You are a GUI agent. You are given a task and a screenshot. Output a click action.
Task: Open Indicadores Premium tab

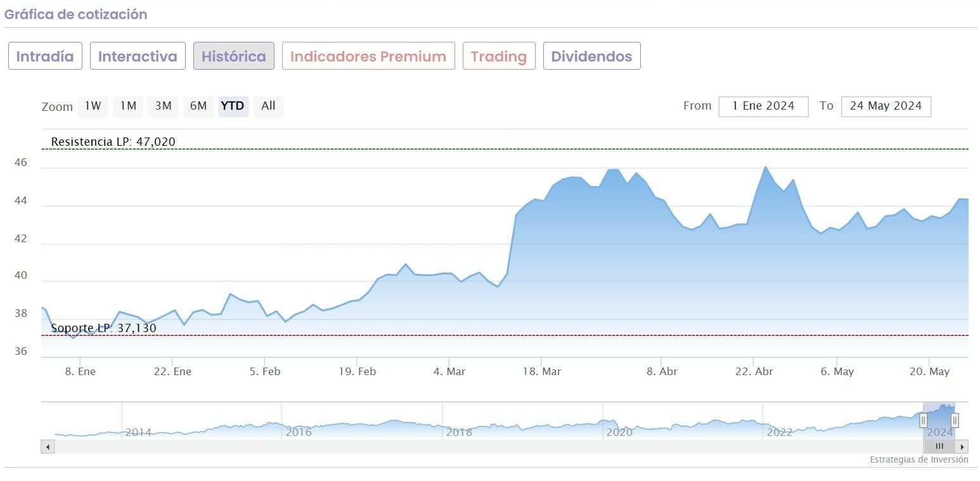click(x=368, y=56)
